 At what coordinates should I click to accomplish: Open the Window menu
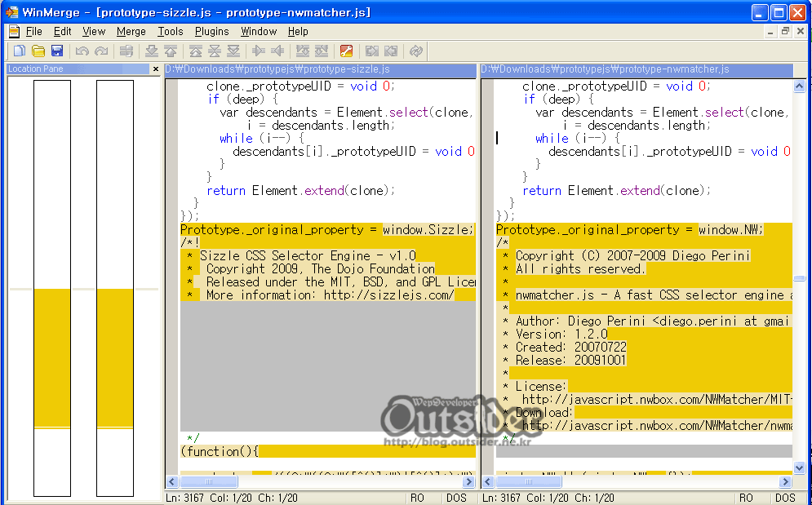pos(259,32)
